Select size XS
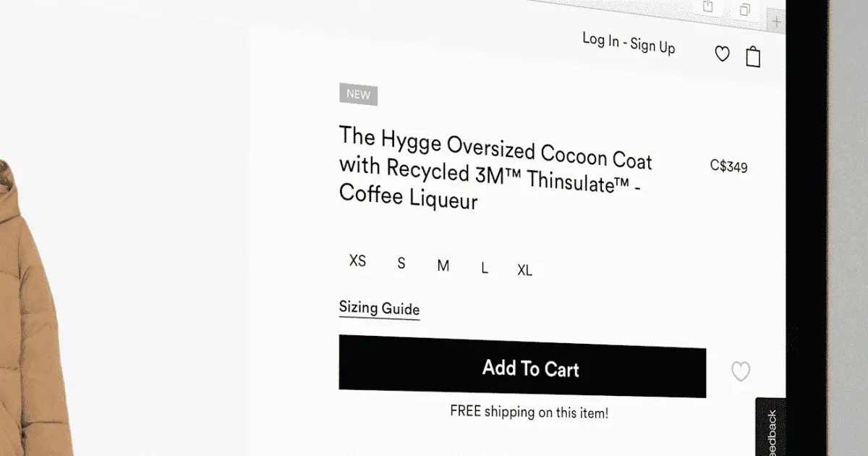The width and height of the screenshot is (868, 456). coord(357,261)
